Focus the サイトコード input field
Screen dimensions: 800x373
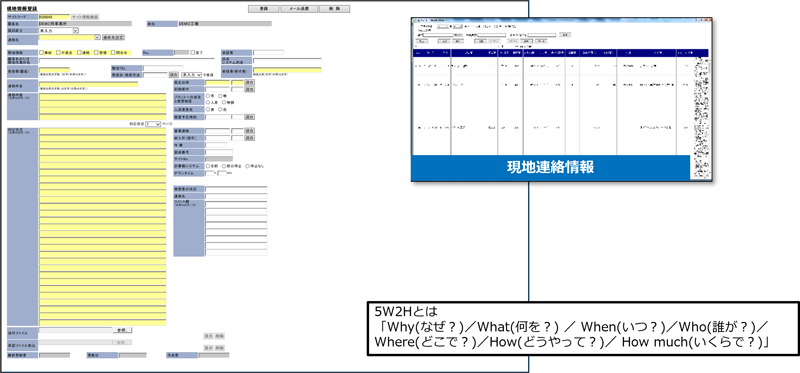click(54, 17)
